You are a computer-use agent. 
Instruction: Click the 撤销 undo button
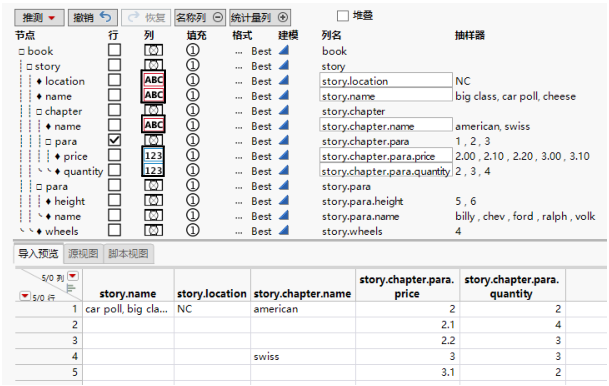coord(92,17)
